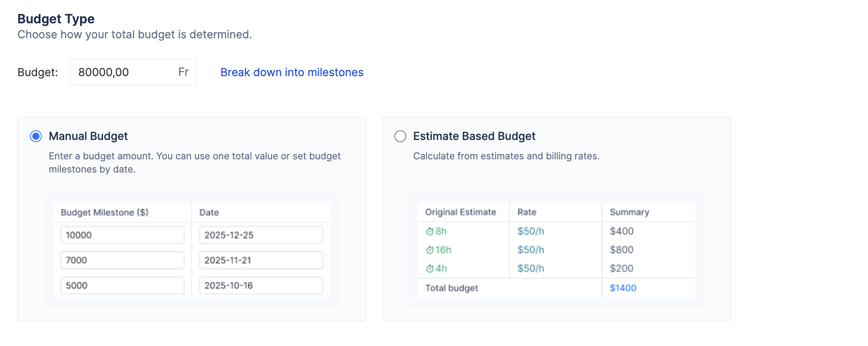Click the 2025-12-25 date field
This screenshot has height=346, width=868.
(261, 235)
